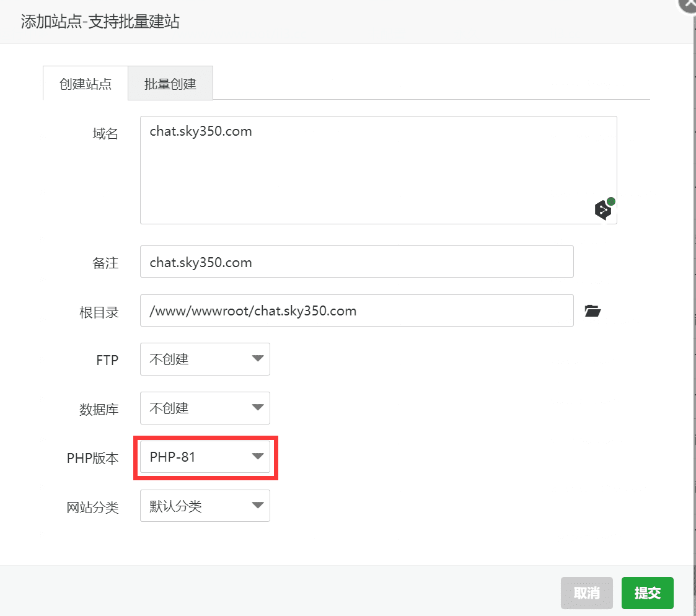The width and height of the screenshot is (696, 616).
Task: Open the FTP dropdown set to 不创建
Action: tap(205, 359)
